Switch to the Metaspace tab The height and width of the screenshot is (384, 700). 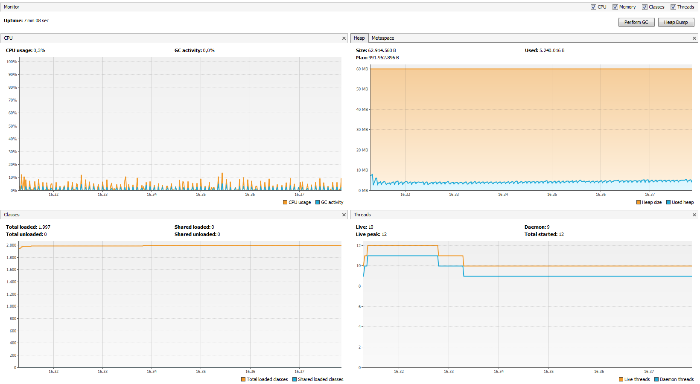coord(383,38)
